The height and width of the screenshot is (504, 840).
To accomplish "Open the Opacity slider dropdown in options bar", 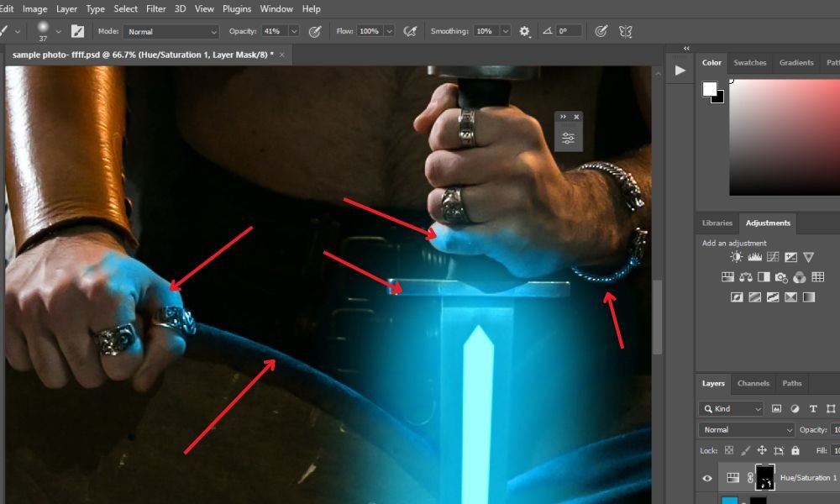I will 294,32.
